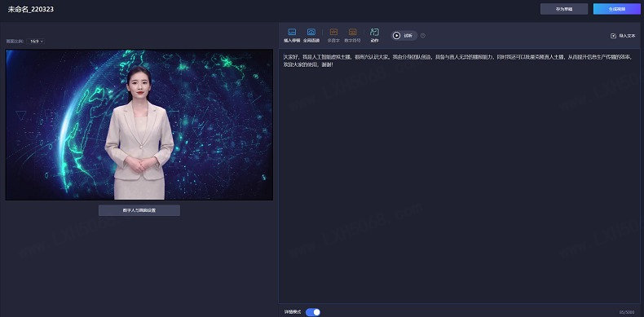The height and width of the screenshot is (317, 644).
Task: Open 数字人与背景设置 settings button
Action: 139,210
